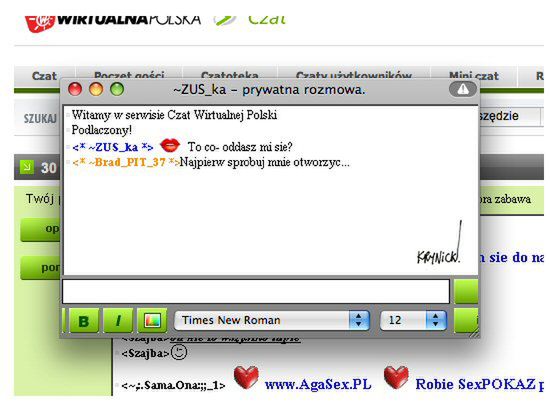Open the Poczet gości tab
The height and width of the screenshot is (412, 550).
129,76
